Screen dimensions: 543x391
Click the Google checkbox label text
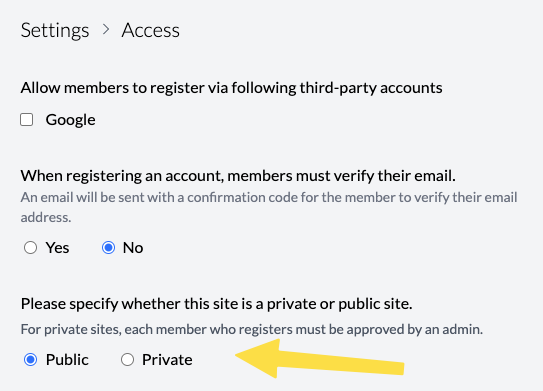click(x=70, y=120)
